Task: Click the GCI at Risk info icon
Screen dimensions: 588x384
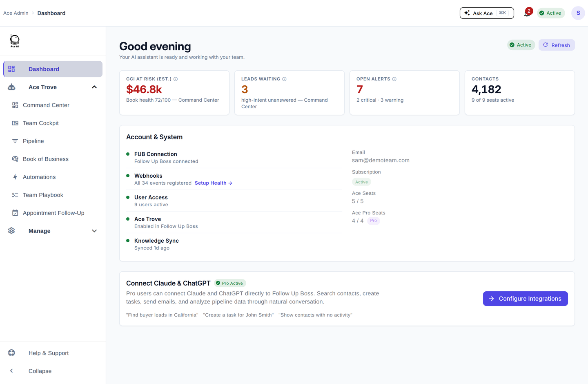Action: [176, 79]
